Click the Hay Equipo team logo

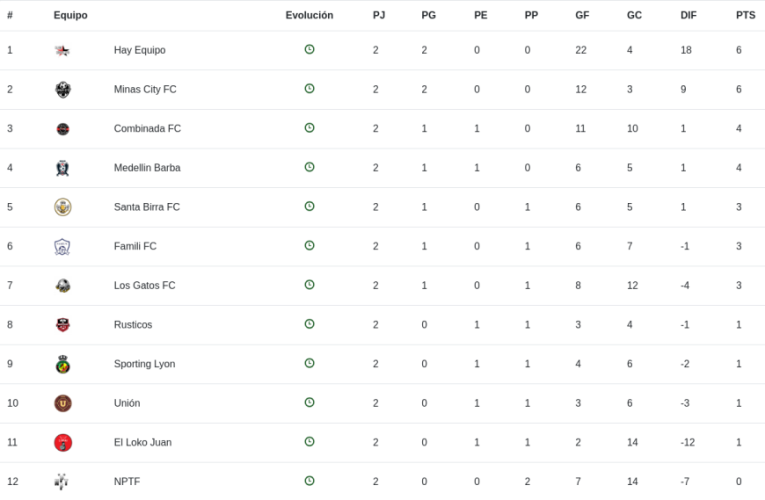(62, 50)
